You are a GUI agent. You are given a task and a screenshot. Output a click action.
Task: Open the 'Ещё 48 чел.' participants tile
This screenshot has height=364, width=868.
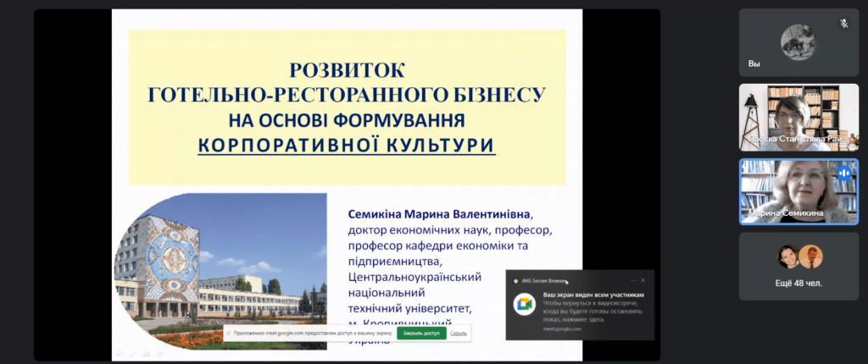point(798,266)
